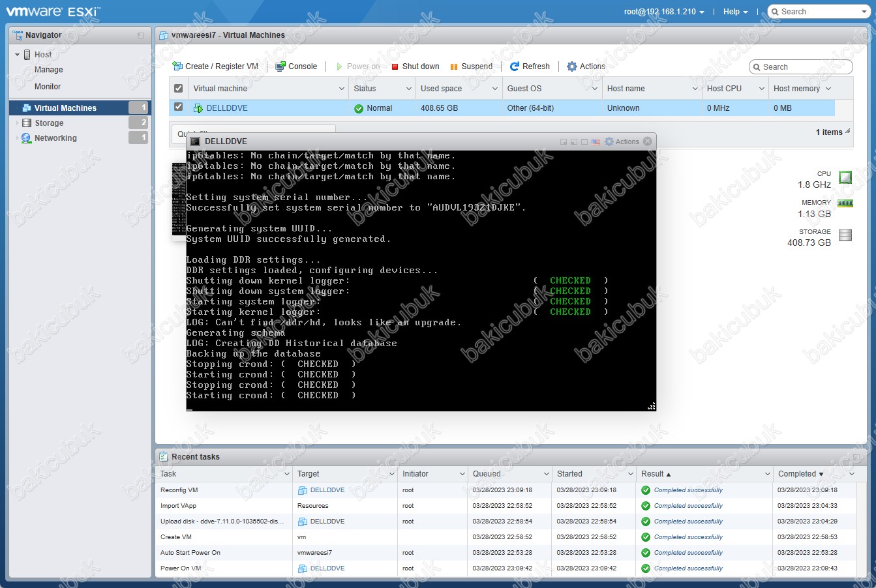Click the DELLDDVE VM screen thumbnail
Screen dimensions: 876x588
coord(179,199)
